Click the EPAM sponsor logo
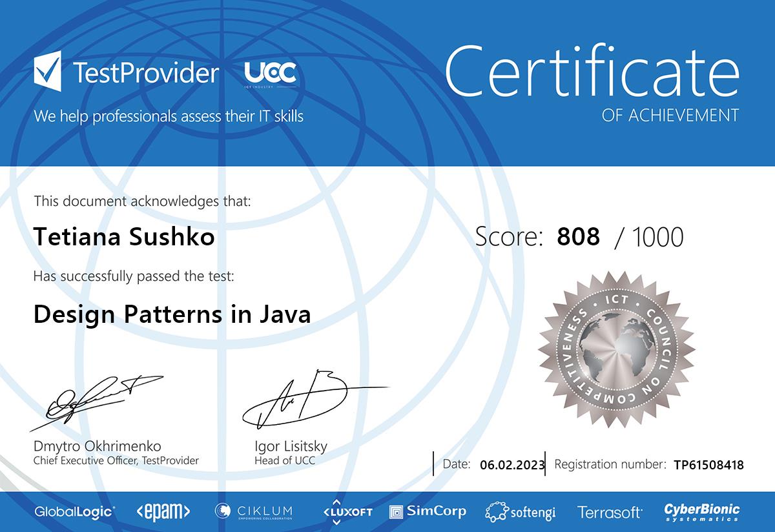This screenshot has width=775, height=532. click(163, 512)
